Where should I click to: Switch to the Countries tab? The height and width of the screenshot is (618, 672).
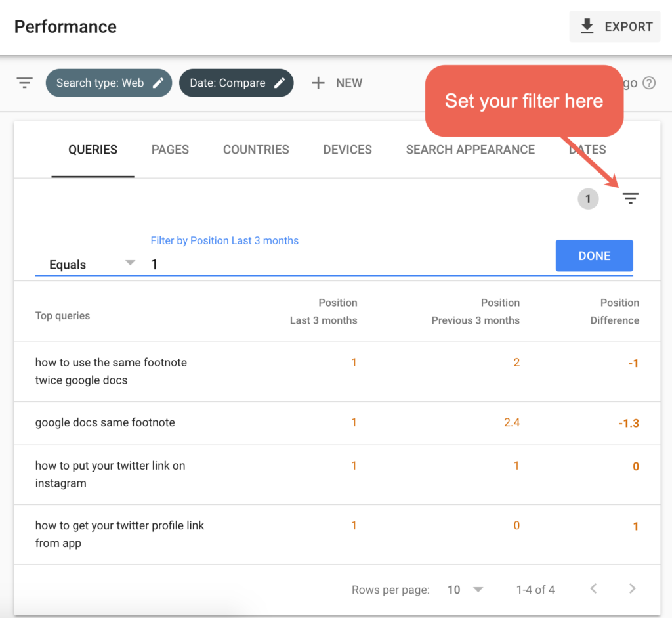coord(256,150)
